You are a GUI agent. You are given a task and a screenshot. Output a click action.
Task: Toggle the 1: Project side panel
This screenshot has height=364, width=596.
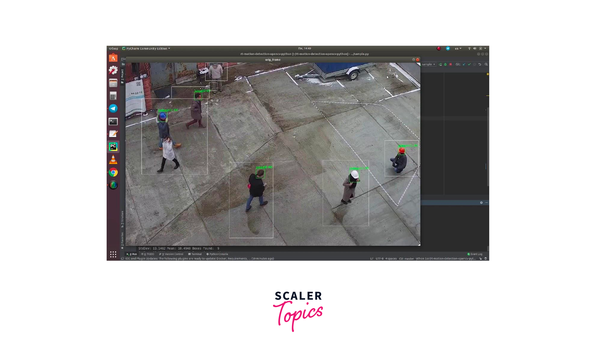pos(122,75)
